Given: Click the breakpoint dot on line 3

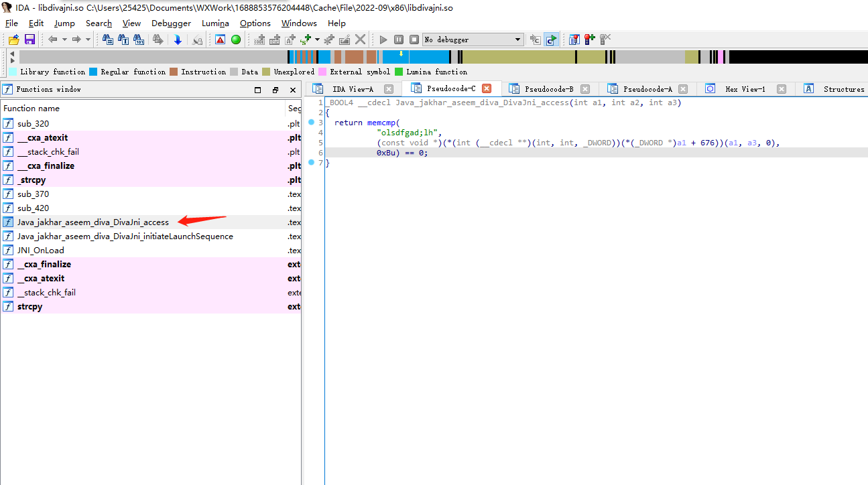Looking at the screenshot, I should point(311,123).
